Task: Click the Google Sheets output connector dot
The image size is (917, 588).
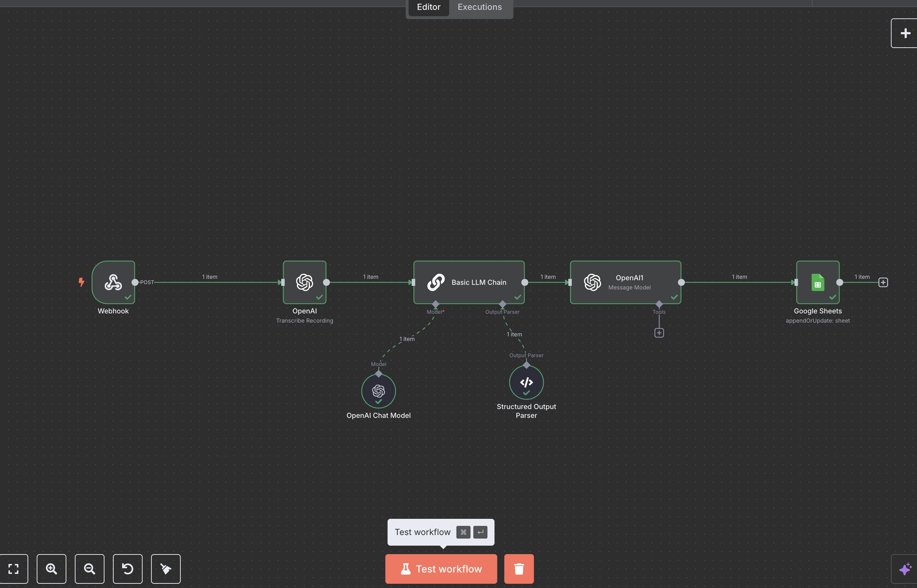Action: tap(839, 282)
